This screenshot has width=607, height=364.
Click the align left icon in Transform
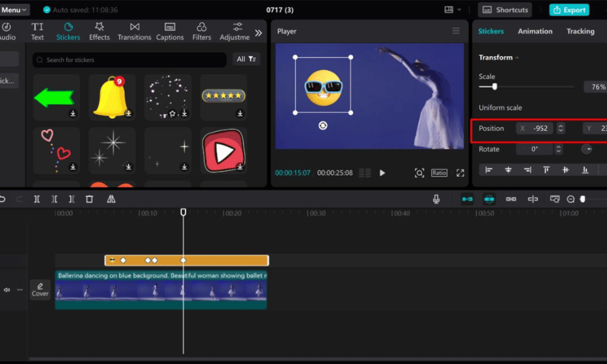[x=489, y=170]
